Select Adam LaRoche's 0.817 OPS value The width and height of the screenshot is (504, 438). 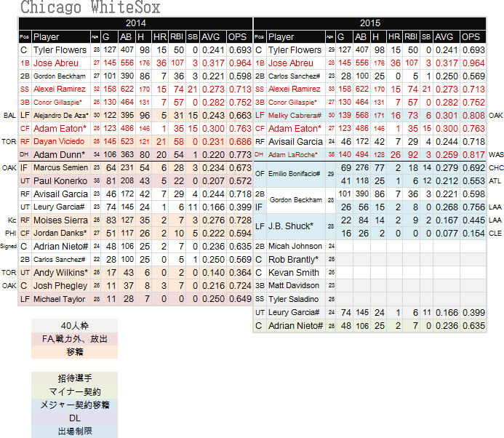473,155
